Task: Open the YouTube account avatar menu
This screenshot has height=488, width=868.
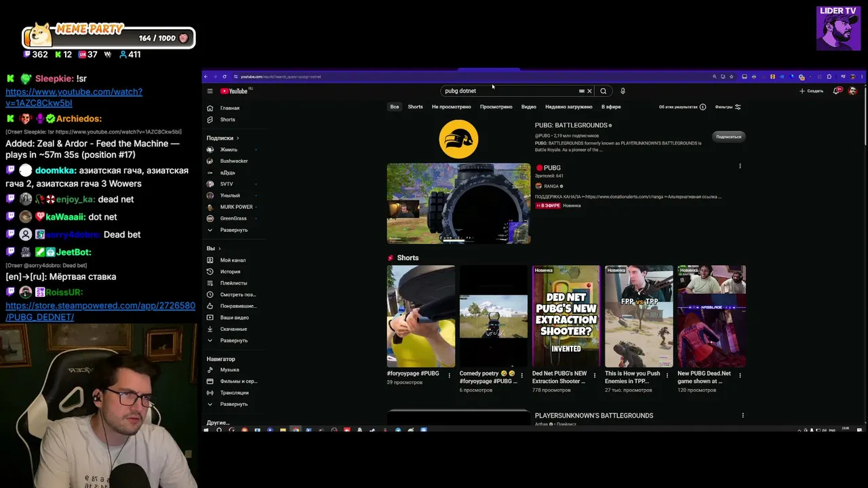Action: pyautogui.click(x=852, y=91)
